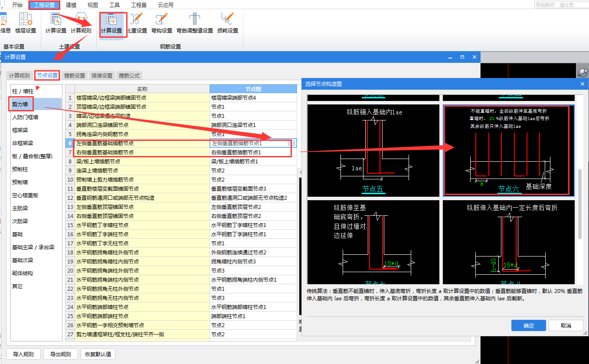
Task: Choose 非框架梁 category
Action: pos(36,143)
